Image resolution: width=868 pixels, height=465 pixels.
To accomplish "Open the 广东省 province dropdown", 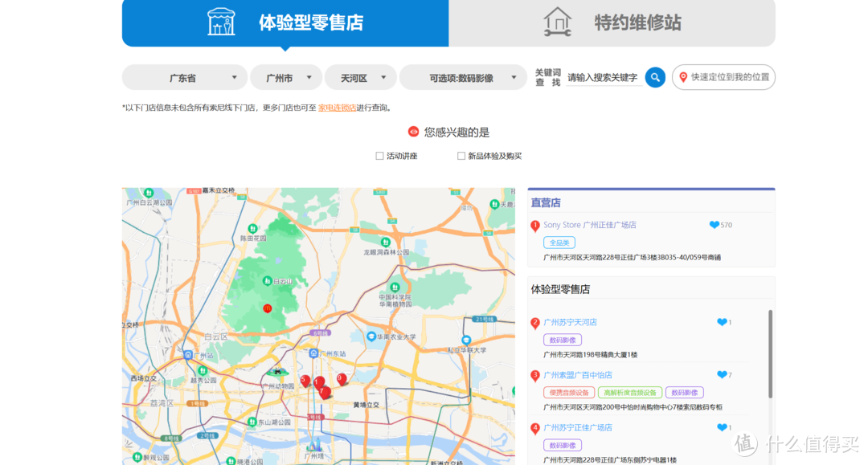I will point(185,77).
